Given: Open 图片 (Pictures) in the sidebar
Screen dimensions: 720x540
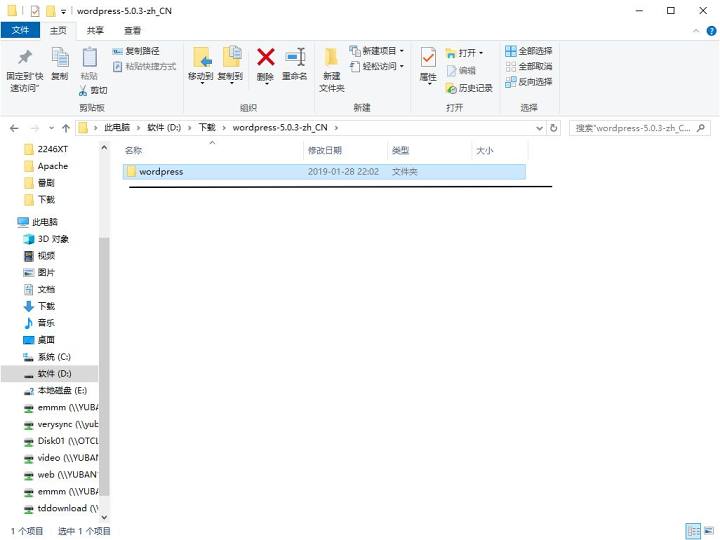Looking at the screenshot, I should pyautogui.click(x=46, y=273).
